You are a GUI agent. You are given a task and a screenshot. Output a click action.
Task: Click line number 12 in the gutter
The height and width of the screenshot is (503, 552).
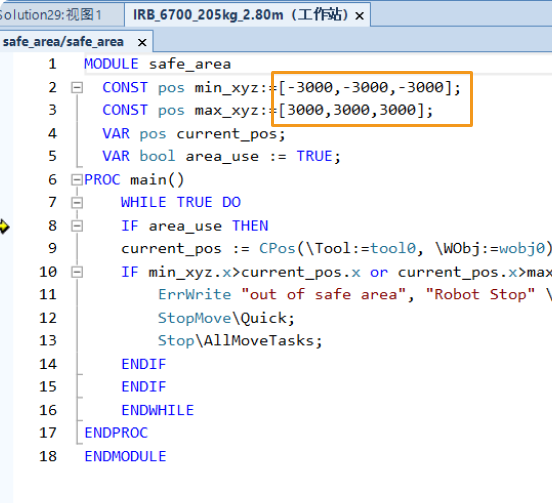point(48,318)
